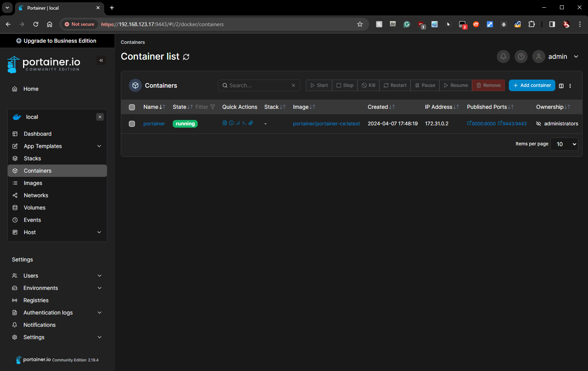
Task: Click the Start button
Action: click(319, 85)
